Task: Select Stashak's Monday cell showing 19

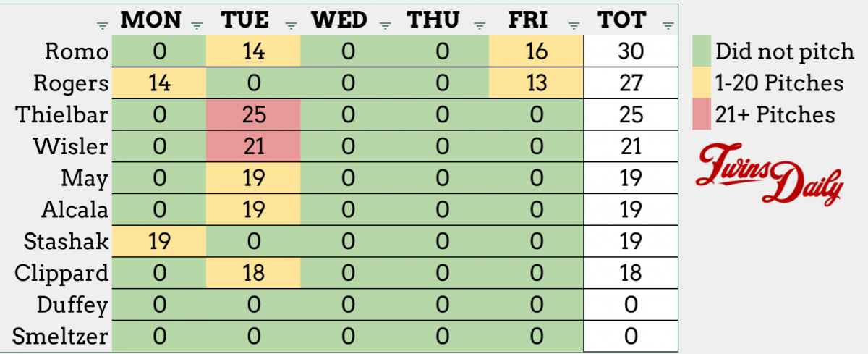Action: tap(158, 241)
